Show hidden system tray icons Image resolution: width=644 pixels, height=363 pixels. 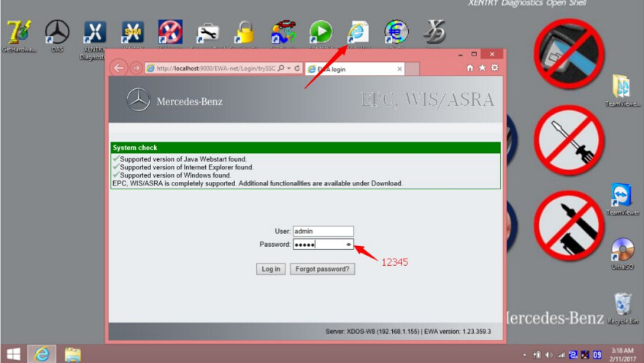click(x=526, y=355)
